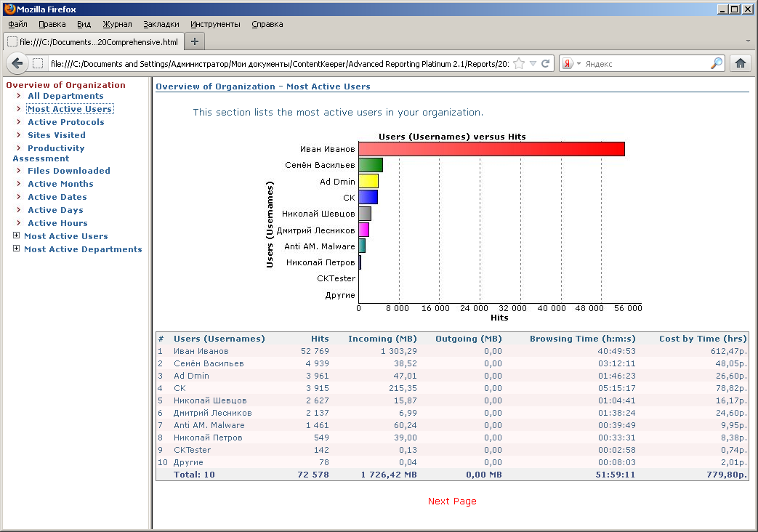Click the Next Page link
This screenshot has height=532, width=758.
pos(452,501)
